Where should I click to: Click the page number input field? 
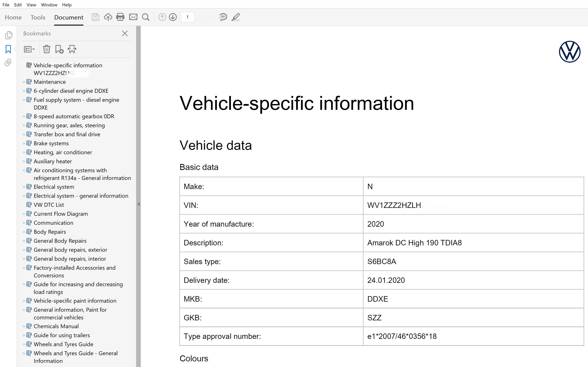(187, 17)
